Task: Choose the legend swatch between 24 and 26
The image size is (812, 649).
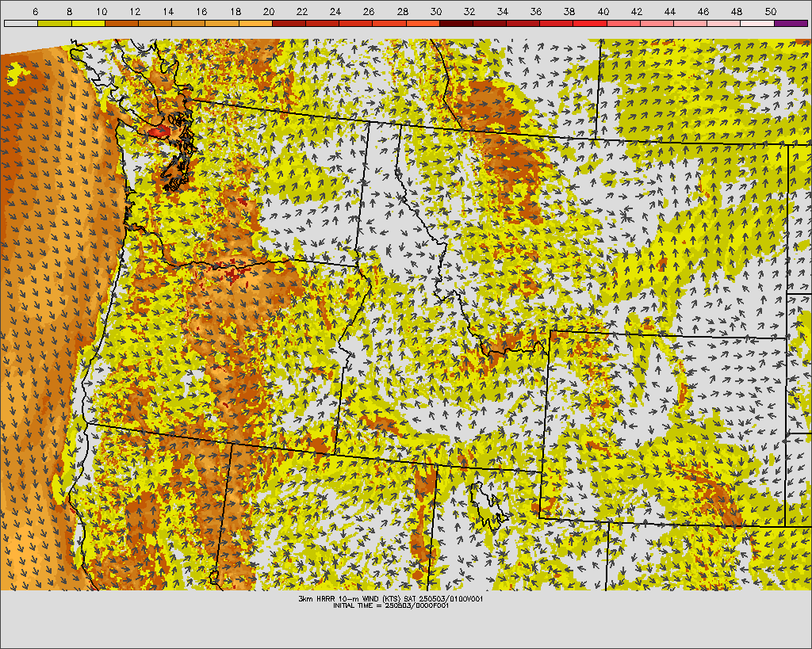Action: [356, 23]
